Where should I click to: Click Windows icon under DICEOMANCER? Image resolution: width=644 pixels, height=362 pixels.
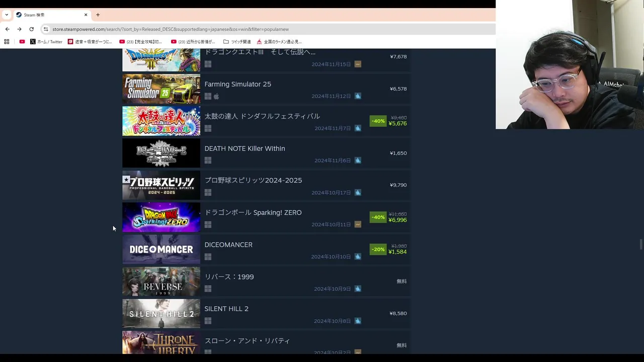[x=208, y=257]
